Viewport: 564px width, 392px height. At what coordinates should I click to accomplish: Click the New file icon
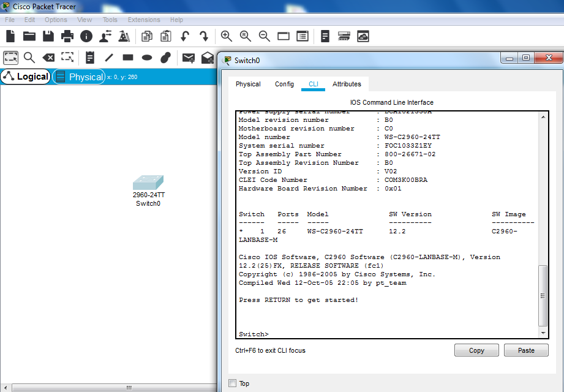coord(10,36)
